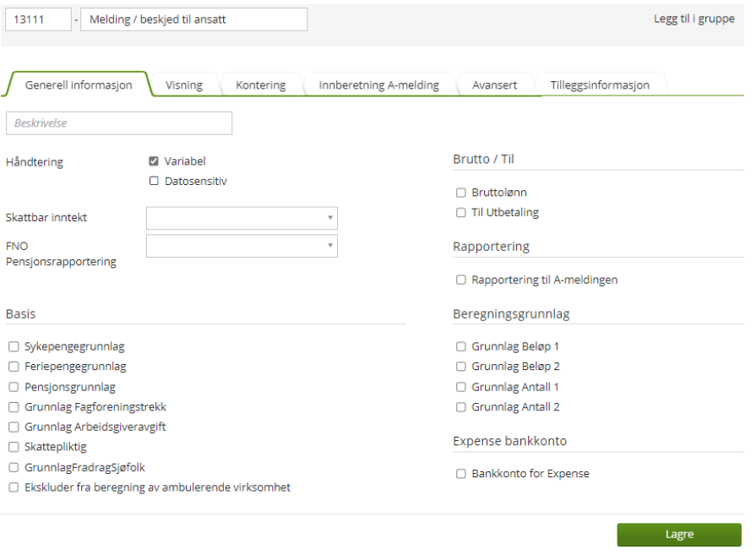Toggle the Til Utbetaling checkbox

(461, 213)
